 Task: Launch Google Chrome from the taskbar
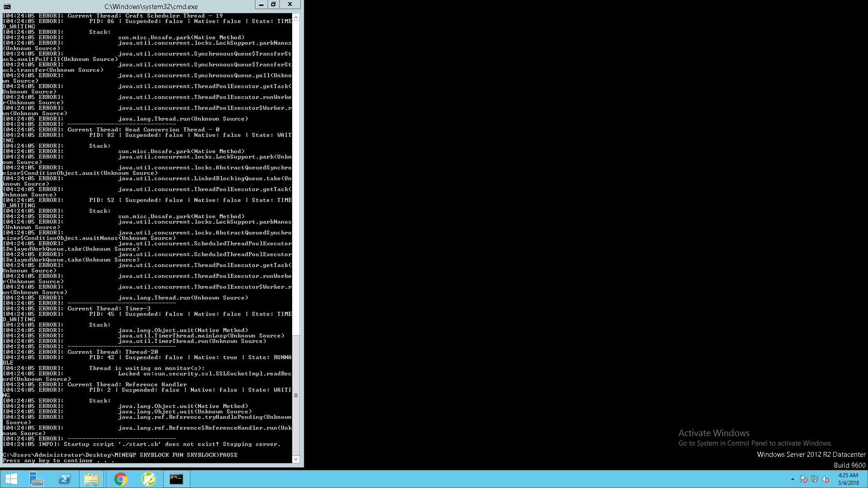(120, 479)
